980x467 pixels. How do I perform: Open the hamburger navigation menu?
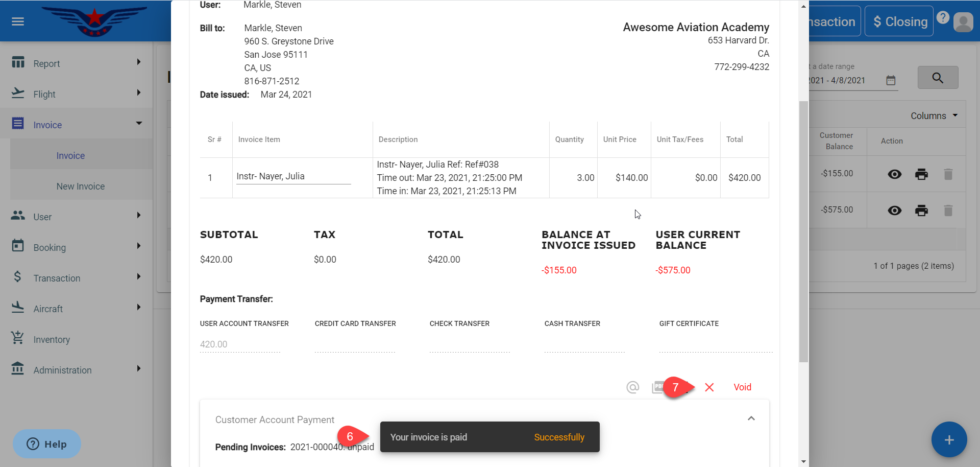[18, 21]
